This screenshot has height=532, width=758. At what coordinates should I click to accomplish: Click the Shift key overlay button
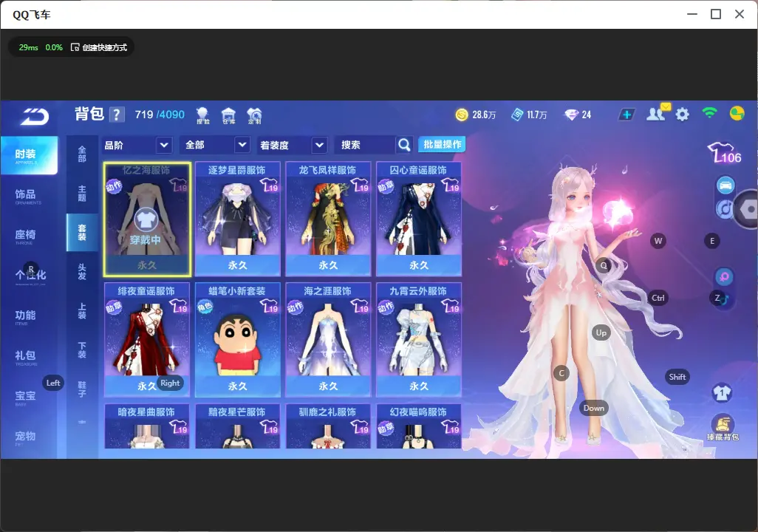point(677,377)
